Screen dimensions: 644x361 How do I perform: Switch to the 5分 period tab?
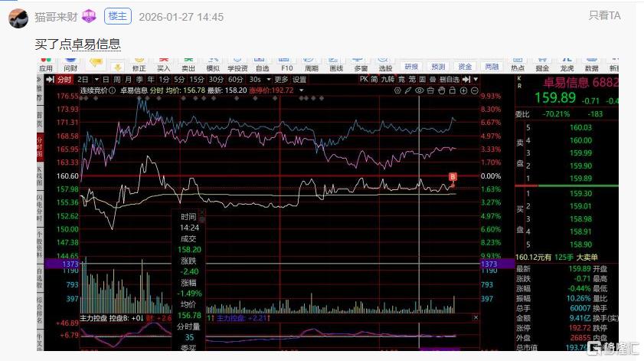[x=179, y=80]
